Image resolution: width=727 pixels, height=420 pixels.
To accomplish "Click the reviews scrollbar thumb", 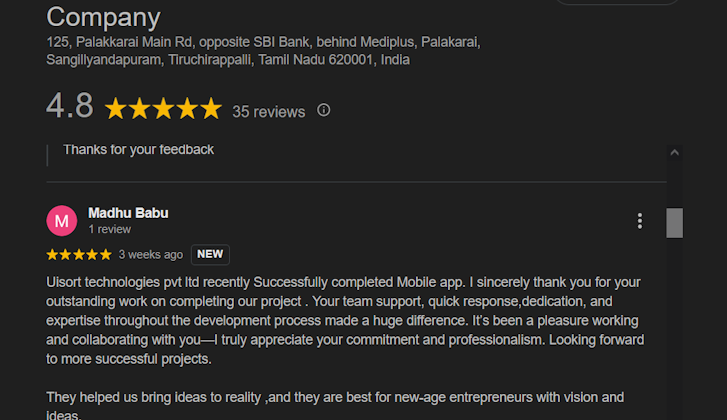I will 674,222.
